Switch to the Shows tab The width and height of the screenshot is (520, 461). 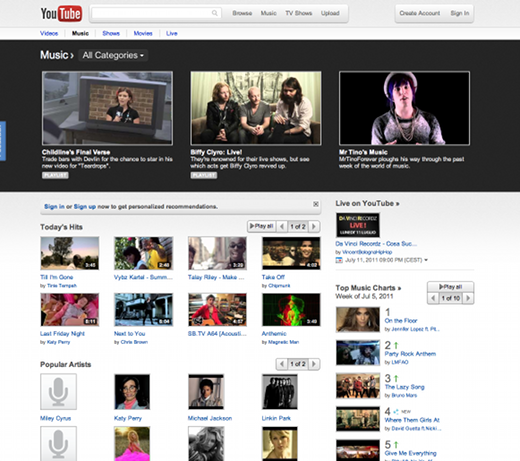(x=111, y=33)
